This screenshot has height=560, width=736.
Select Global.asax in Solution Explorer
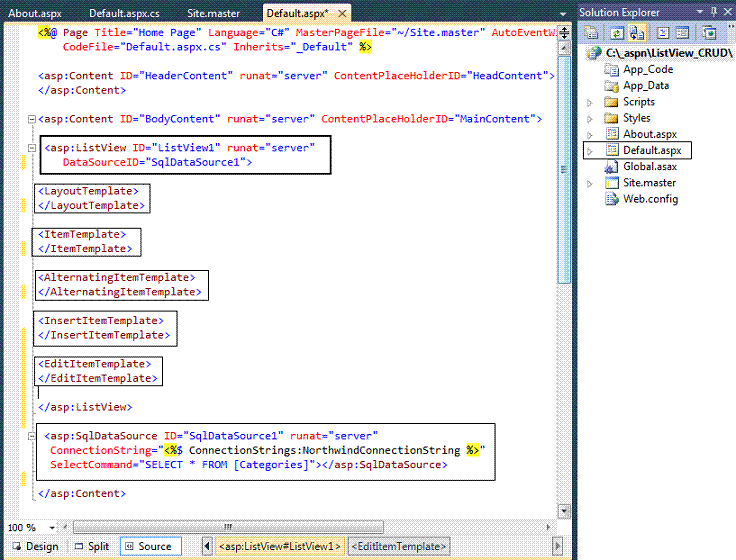pos(650,167)
